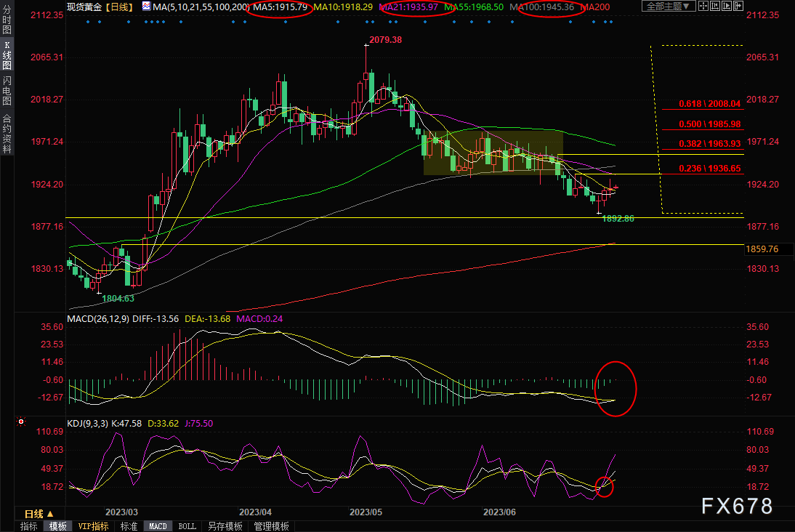Switch to 分时图 side tab
Image resolution: width=795 pixels, height=532 pixels.
coord(7,20)
